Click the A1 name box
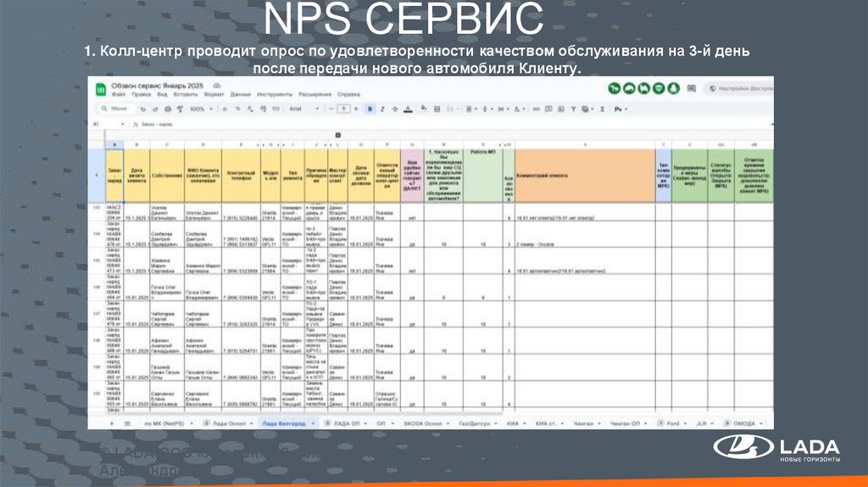 108,124
